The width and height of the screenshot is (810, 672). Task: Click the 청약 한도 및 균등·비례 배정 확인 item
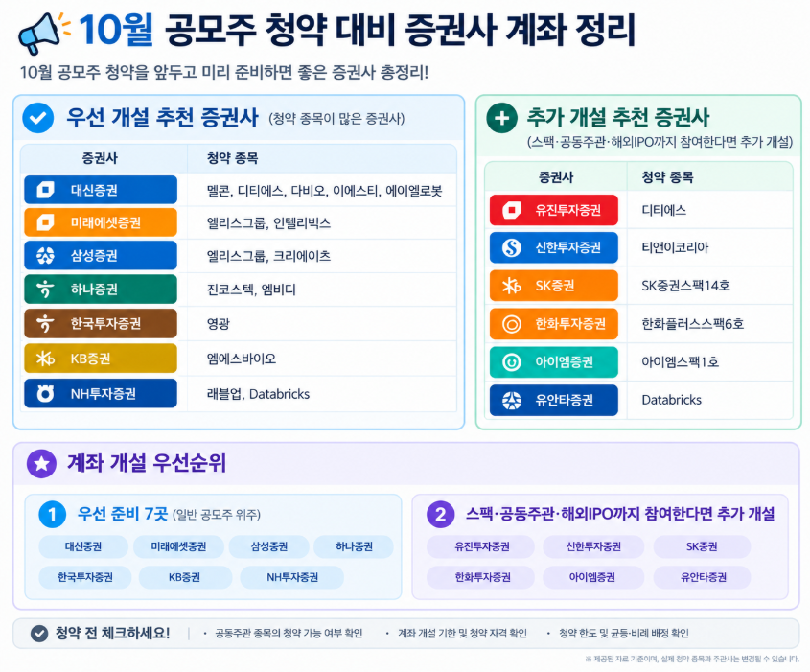click(624, 634)
